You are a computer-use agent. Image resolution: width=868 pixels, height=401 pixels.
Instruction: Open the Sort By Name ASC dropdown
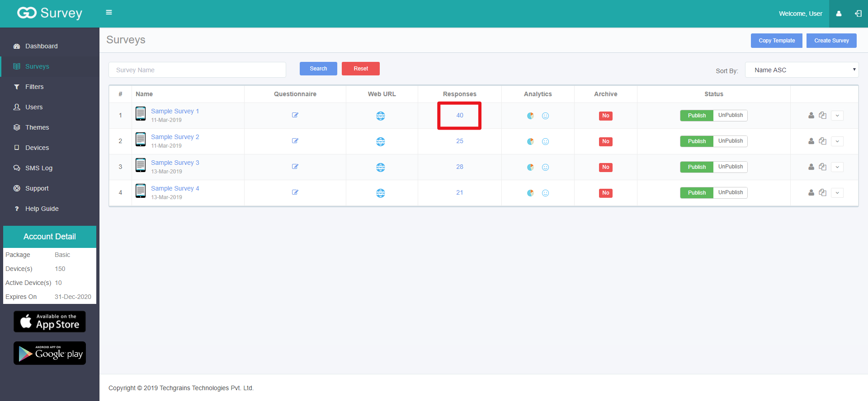[x=802, y=70]
